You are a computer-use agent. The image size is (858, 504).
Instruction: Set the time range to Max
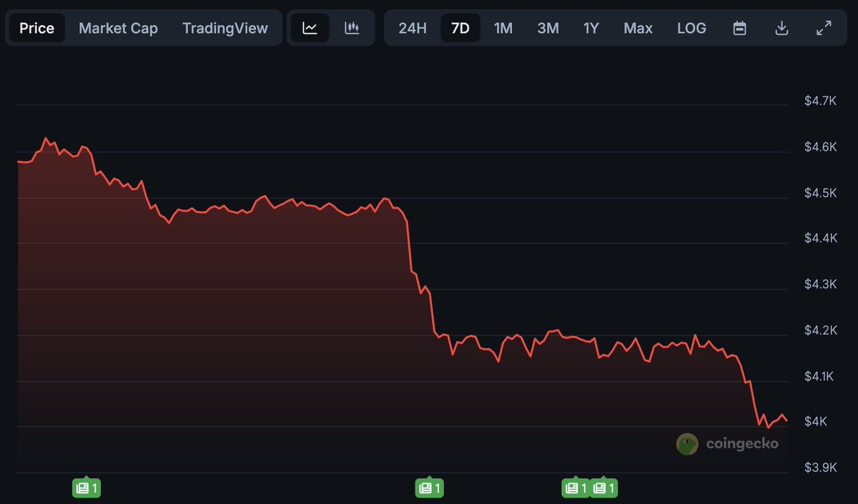coord(638,28)
